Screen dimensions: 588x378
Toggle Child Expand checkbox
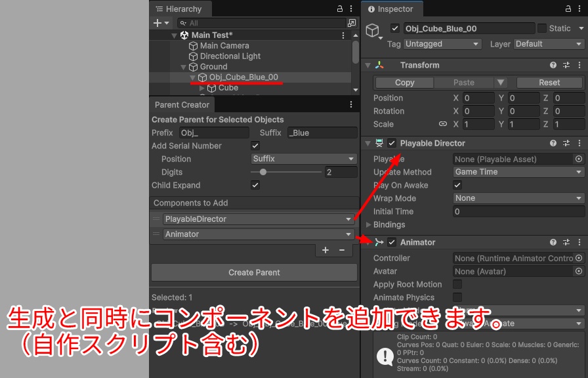255,185
